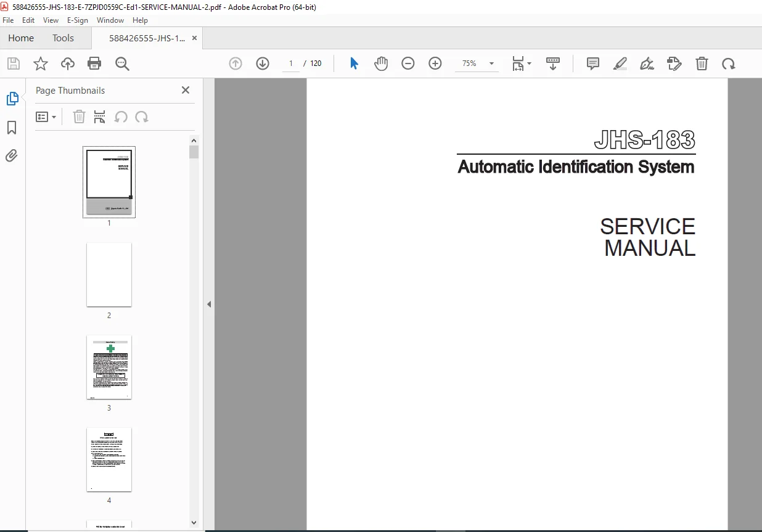Screen dimensions: 762x532
Task: Open the Edit menu
Action: click(x=28, y=20)
